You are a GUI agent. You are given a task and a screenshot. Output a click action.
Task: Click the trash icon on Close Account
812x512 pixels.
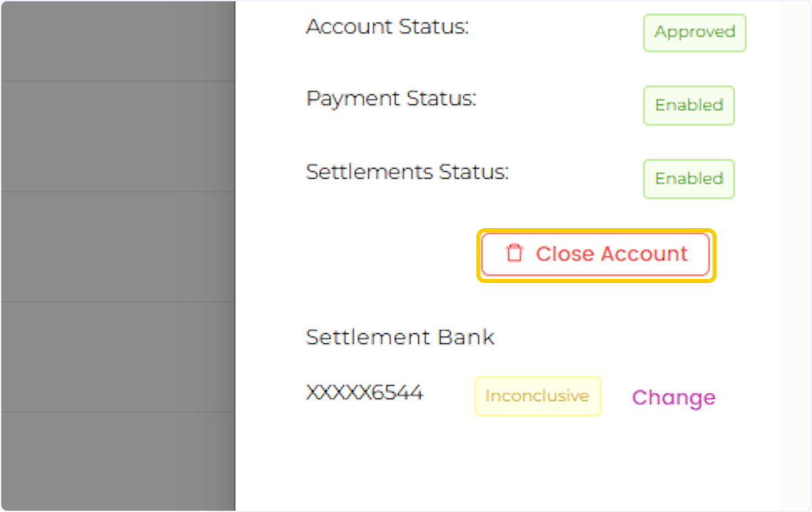pyautogui.click(x=515, y=253)
